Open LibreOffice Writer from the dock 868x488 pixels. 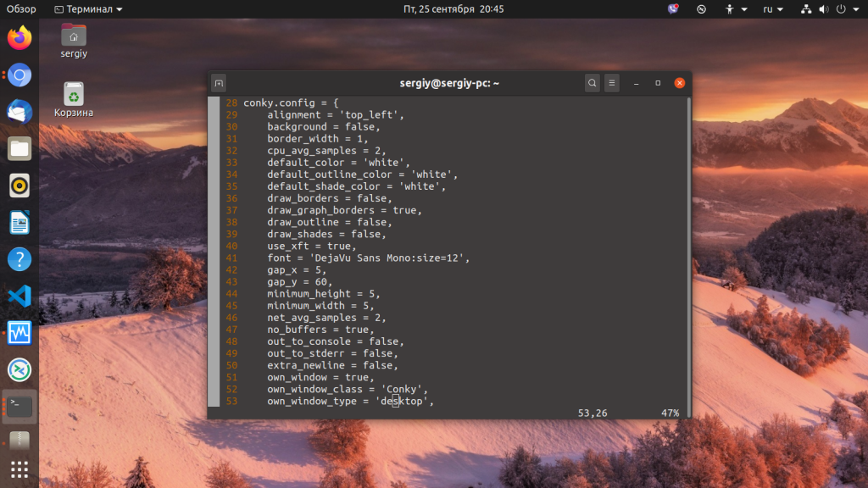pyautogui.click(x=19, y=223)
